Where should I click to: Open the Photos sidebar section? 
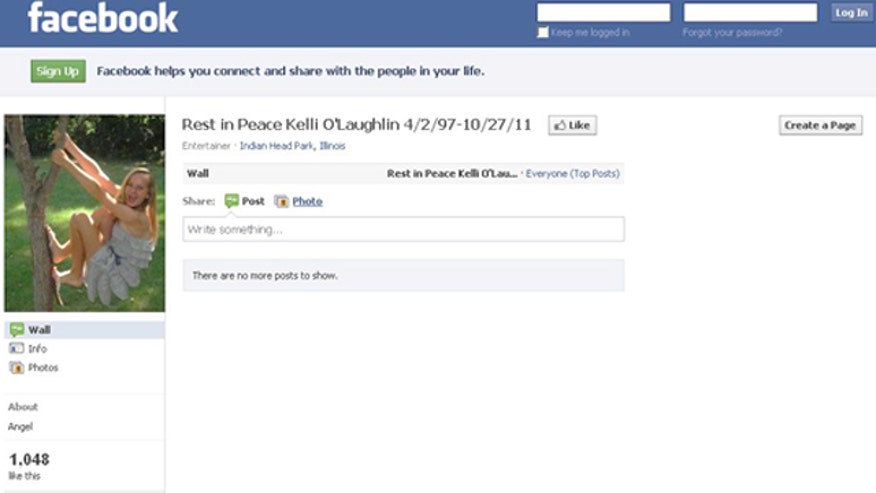[x=84, y=368]
